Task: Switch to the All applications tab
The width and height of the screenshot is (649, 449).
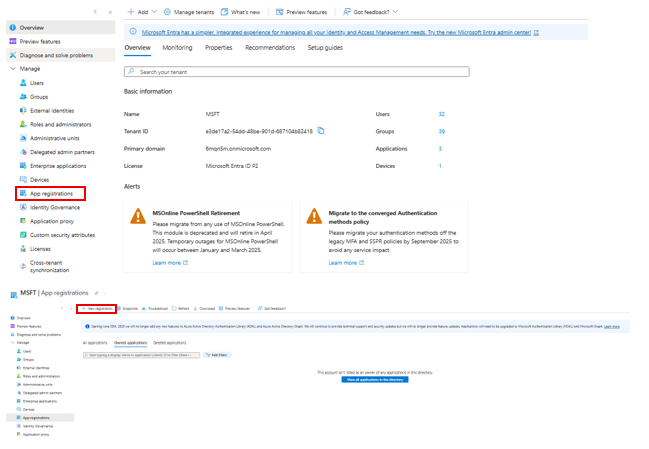Action: [95, 343]
